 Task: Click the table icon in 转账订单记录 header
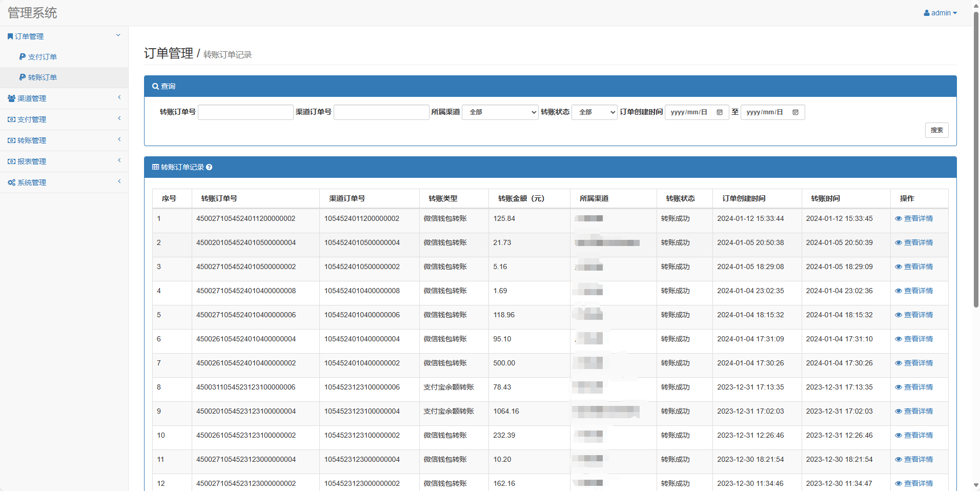pyautogui.click(x=155, y=167)
